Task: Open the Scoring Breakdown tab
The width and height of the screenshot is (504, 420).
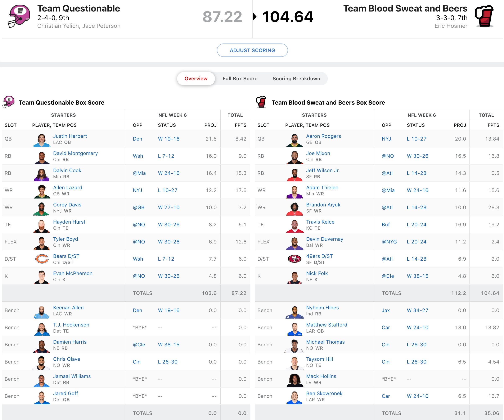Action: click(x=296, y=79)
